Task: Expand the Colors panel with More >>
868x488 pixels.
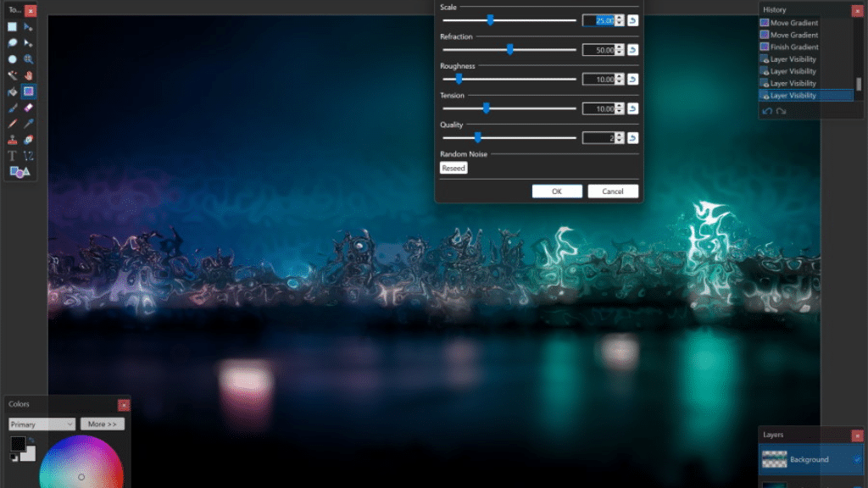Action: tap(103, 424)
